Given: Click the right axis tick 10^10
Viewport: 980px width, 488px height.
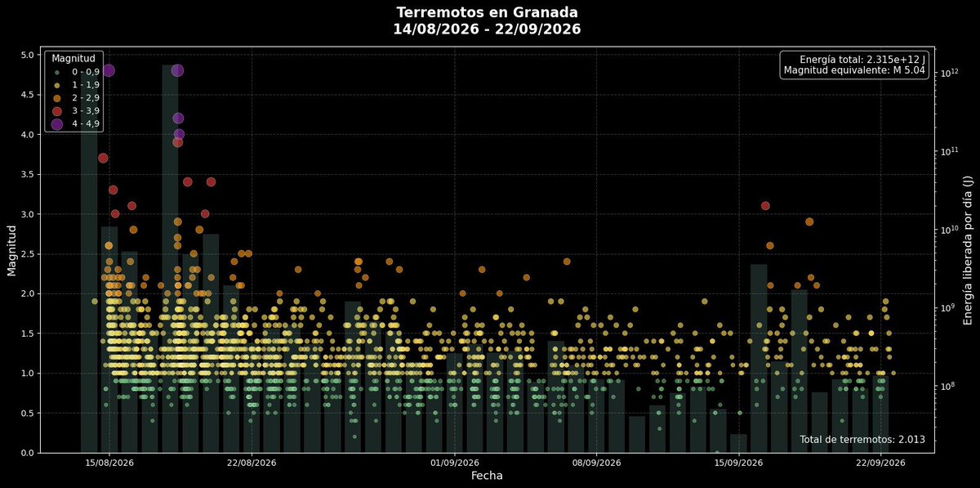Looking at the screenshot, I should [948, 229].
